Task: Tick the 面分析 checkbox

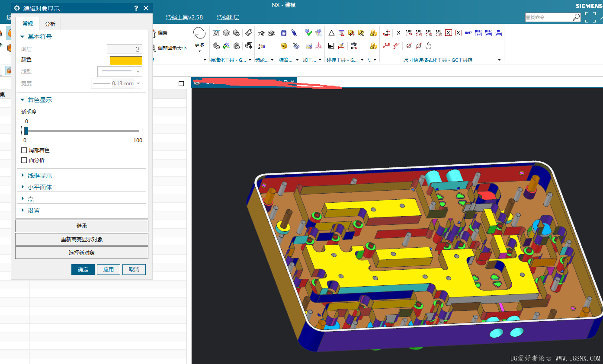Action: (24, 160)
